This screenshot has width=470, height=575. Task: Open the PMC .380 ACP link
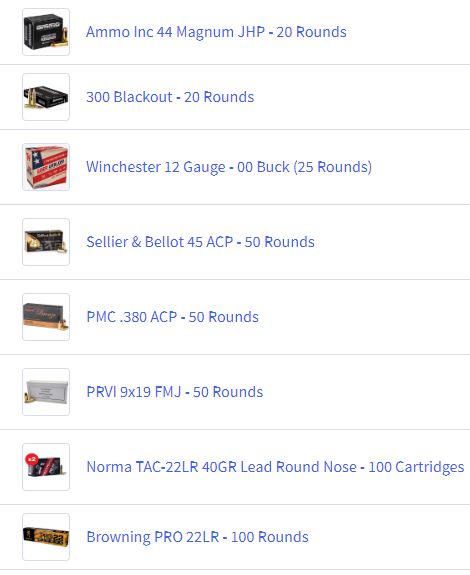(173, 317)
